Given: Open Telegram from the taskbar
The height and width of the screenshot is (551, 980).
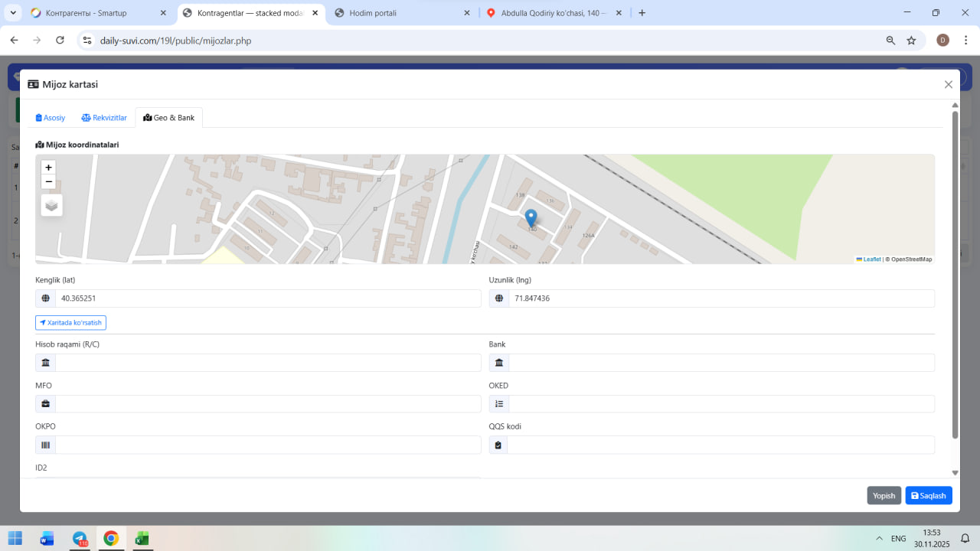Looking at the screenshot, I should point(80,538).
